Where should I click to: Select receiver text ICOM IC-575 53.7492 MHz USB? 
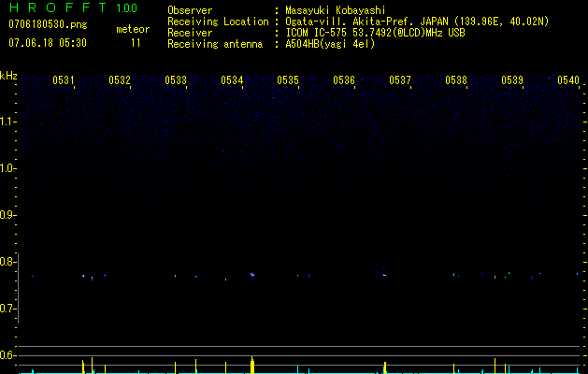(376, 33)
